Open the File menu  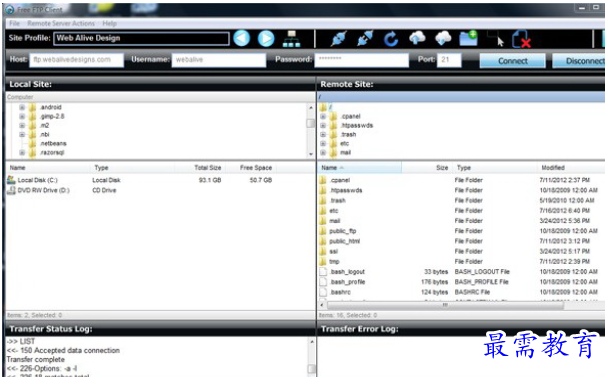pyautogui.click(x=14, y=24)
